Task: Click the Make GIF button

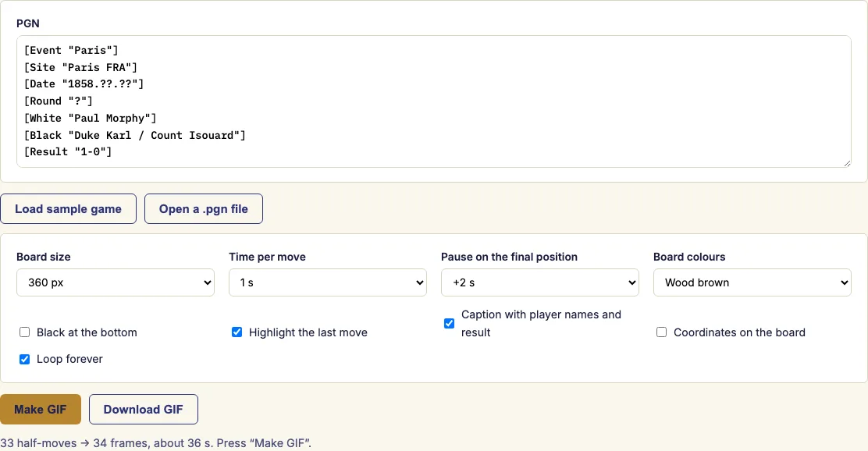Action: point(41,409)
